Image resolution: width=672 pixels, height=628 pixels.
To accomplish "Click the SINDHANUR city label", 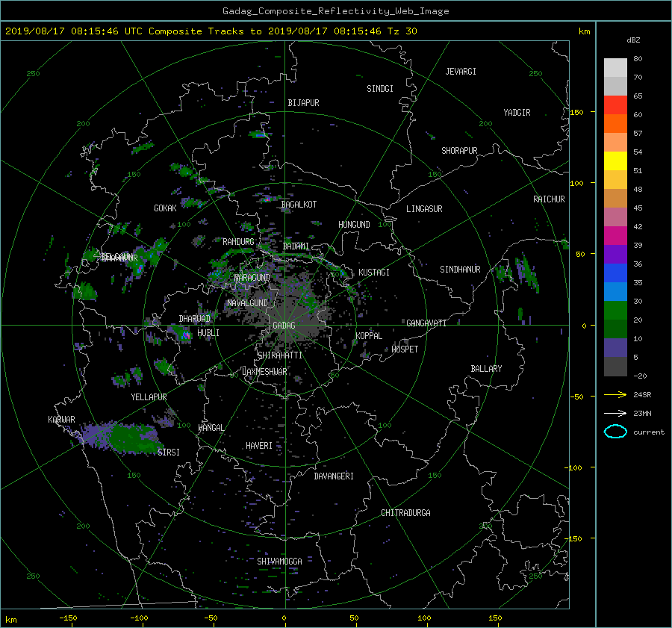I will pyautogui.click(x=460, y=270).
